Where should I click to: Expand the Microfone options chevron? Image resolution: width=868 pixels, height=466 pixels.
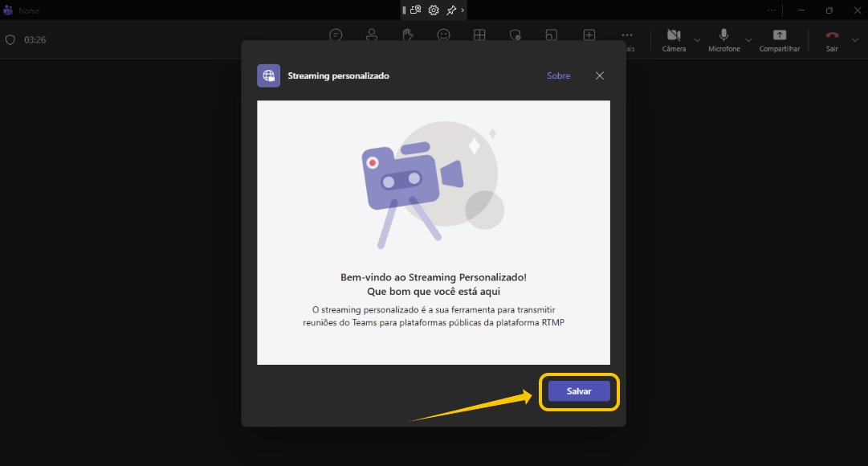[748, 40]
